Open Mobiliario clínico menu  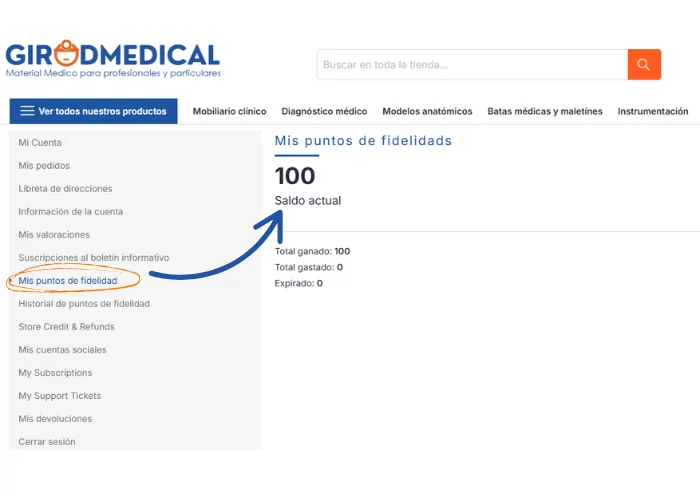pos(229,112)
